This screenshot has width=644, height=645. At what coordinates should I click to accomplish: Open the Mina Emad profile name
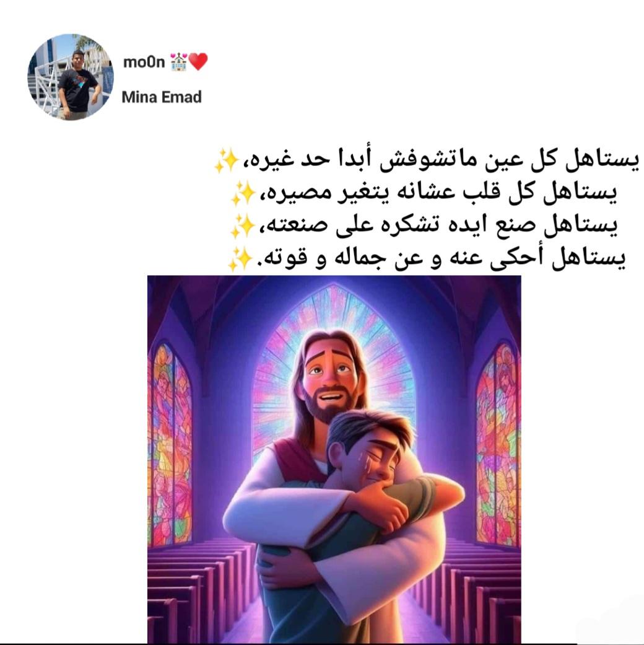click(162, 97)
